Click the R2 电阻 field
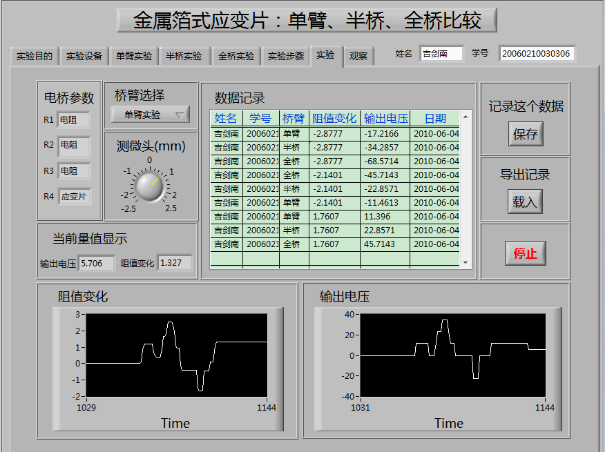This screenshot has height=453, width=605. pyautogui.click(x=74, y=146)
